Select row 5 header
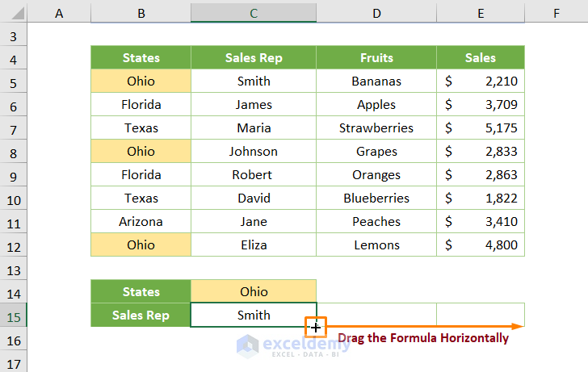This screenshot has width=588, height=372. (x=13, y=82)
